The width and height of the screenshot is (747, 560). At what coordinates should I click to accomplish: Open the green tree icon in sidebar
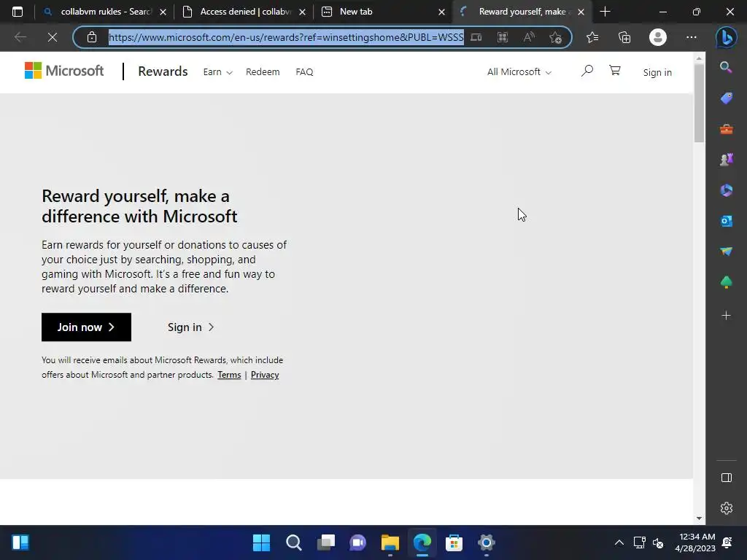(726, 282)
